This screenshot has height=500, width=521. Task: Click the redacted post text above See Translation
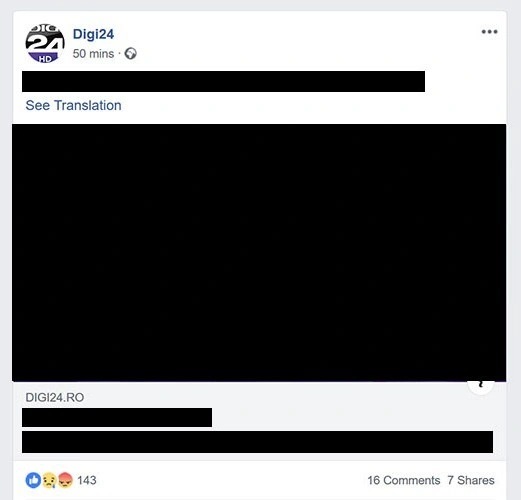pos(223,81)
